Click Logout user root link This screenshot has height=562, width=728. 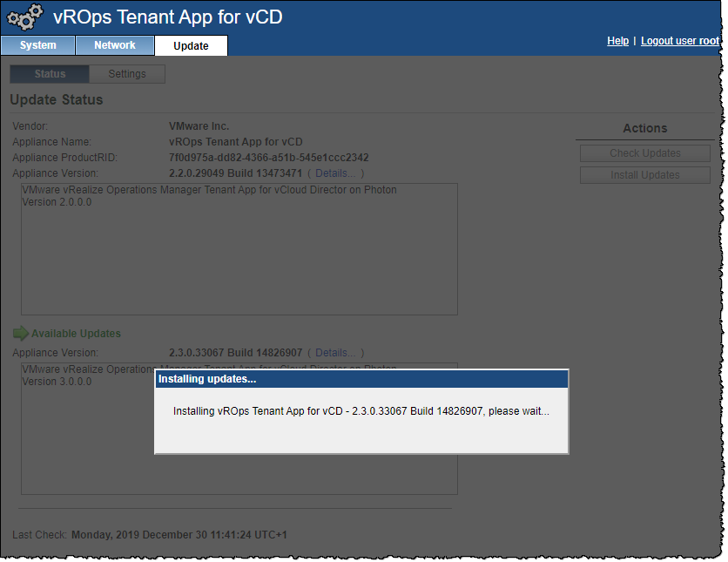point(680,41)
